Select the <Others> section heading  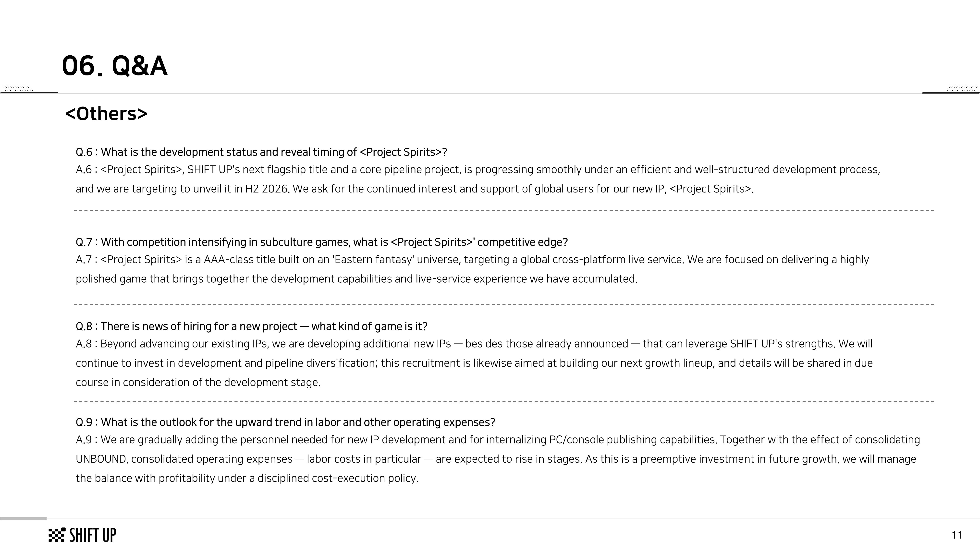coord(106,113)
